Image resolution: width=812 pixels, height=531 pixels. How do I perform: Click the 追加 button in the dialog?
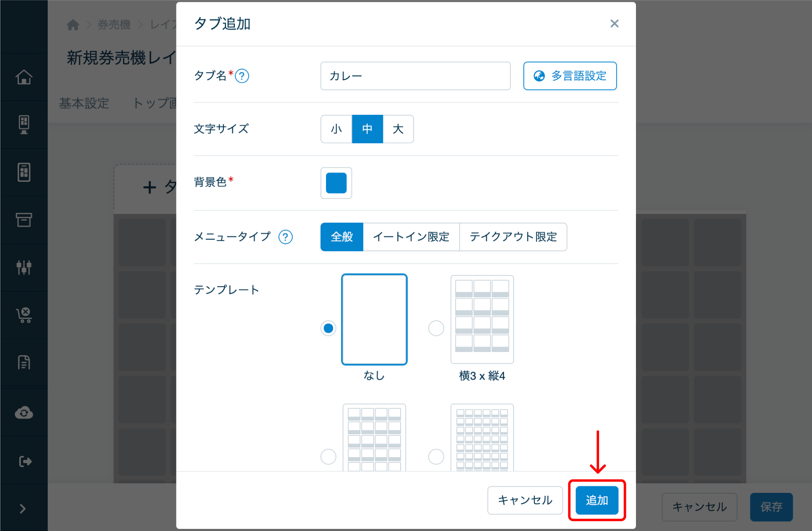[597, 500]
